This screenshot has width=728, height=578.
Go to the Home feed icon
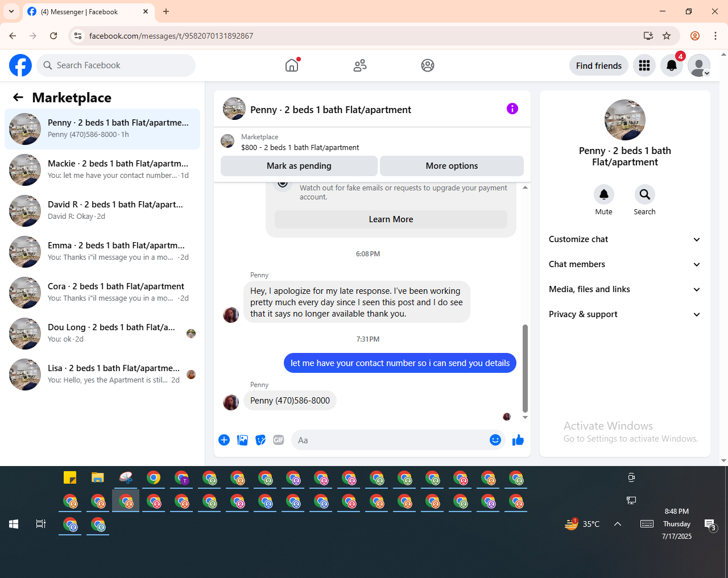click(292, 65)
